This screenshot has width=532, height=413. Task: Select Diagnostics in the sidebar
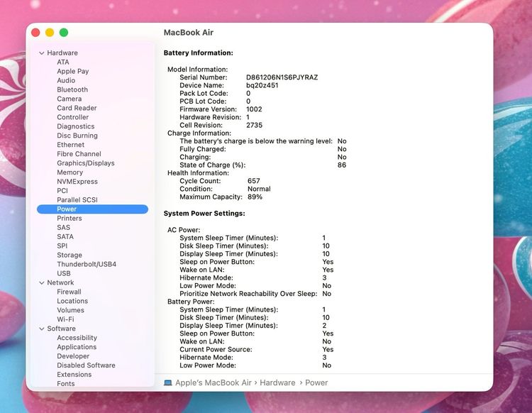(x=76, y=126)
